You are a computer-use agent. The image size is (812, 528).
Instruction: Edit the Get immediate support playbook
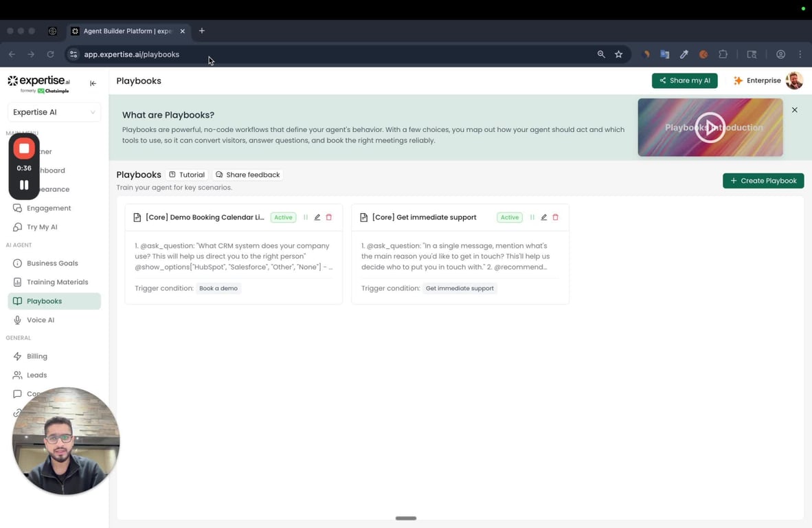coord(544,218)
